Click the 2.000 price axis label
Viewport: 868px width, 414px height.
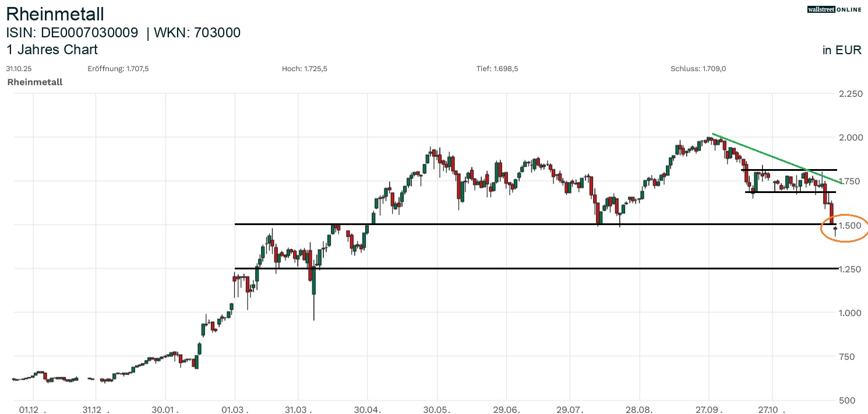pos(850,138)
